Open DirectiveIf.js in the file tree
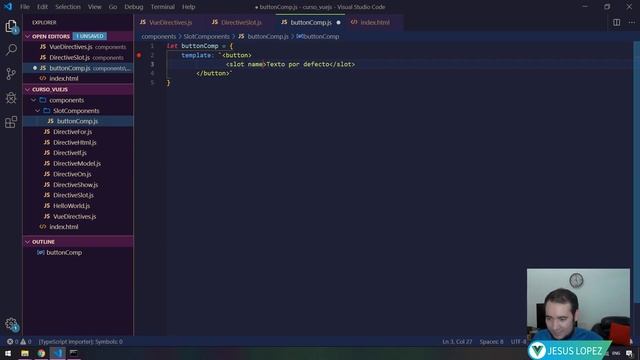Viewport: 640px width, 360px height. coord(78,153)
